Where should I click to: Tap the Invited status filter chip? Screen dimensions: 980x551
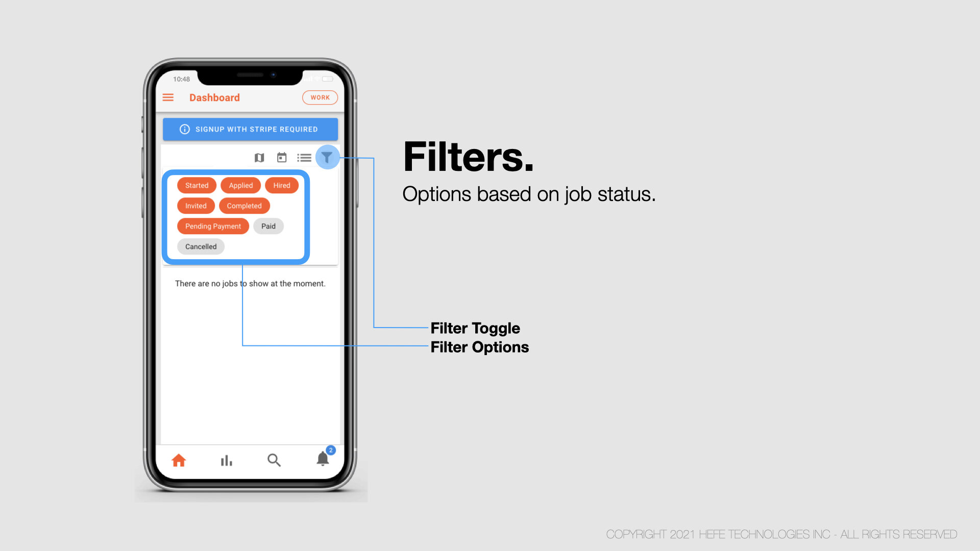point(196,205)
